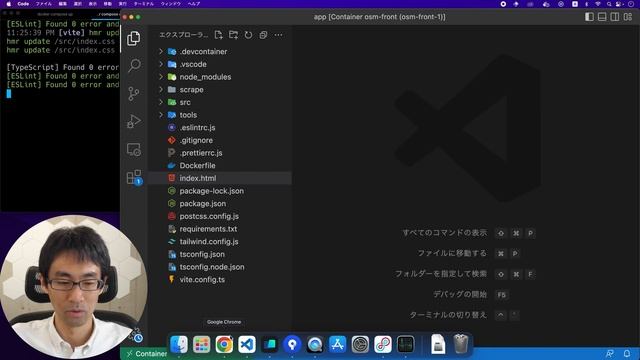
Task: Open the Trash in the Dock
Action: click(461, 344)
